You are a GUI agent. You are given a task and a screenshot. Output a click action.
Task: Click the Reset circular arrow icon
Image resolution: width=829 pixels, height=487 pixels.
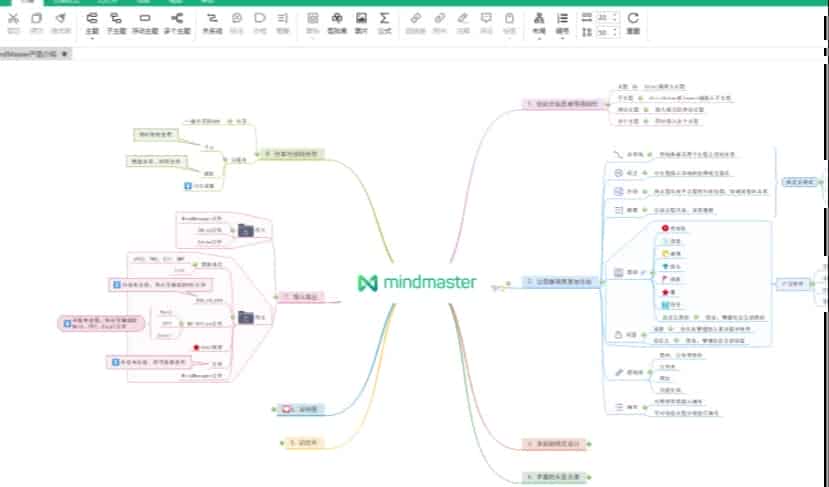(633, 19)
